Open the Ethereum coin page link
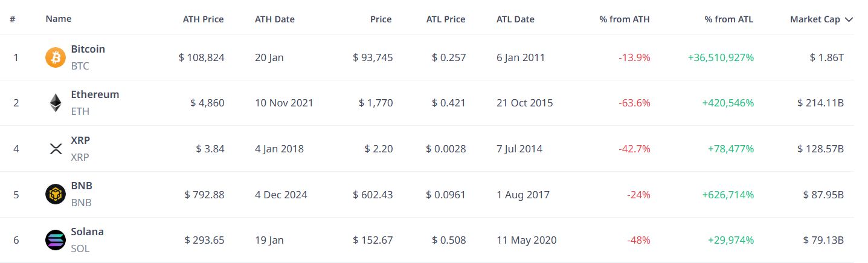868x263 pixels. [95, 94]
